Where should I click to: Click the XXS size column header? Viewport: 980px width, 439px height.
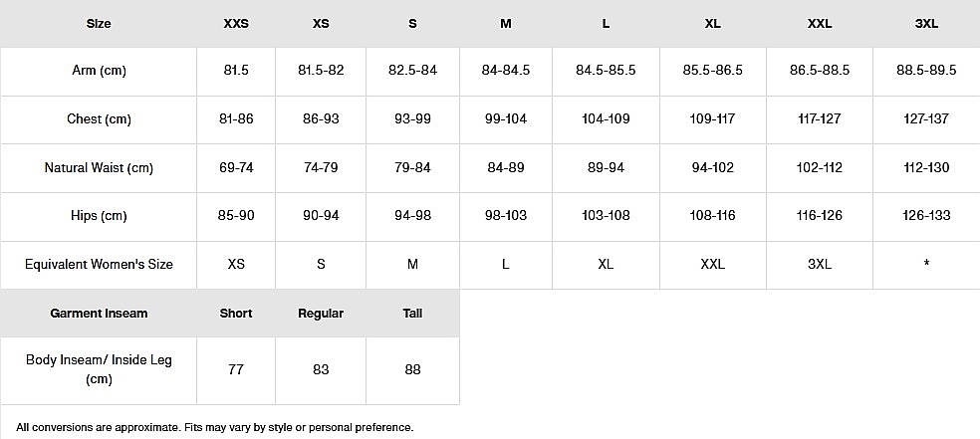236,23
